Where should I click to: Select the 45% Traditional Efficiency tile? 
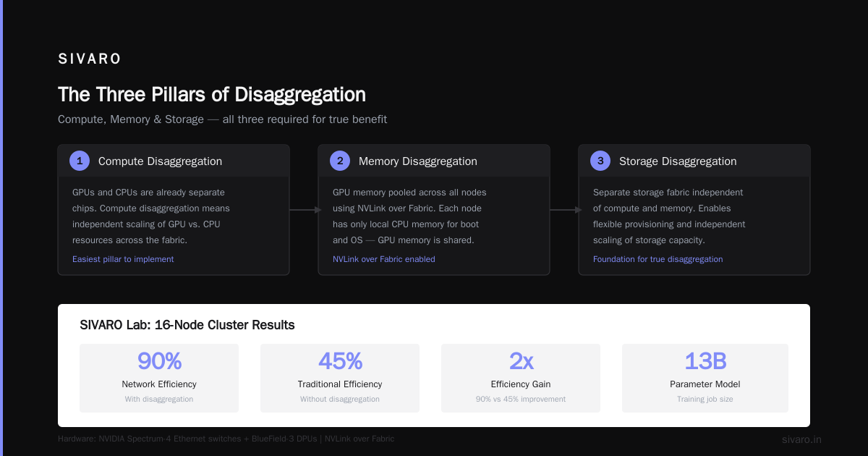click(x=340, y=378)
